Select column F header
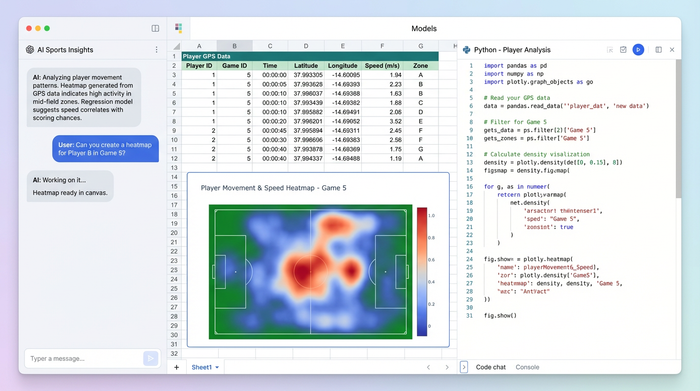700x391 pixels. pos(382,46)
